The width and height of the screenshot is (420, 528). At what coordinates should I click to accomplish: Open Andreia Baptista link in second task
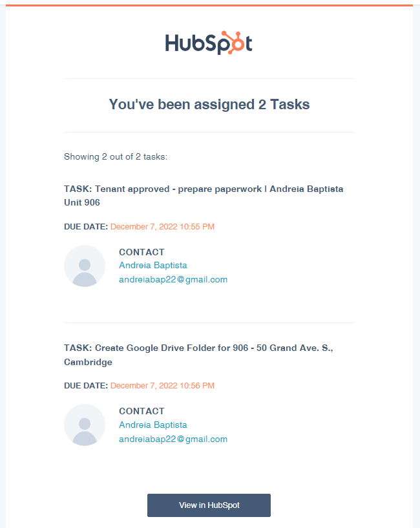pyautogui.click(x=153, y=425)
